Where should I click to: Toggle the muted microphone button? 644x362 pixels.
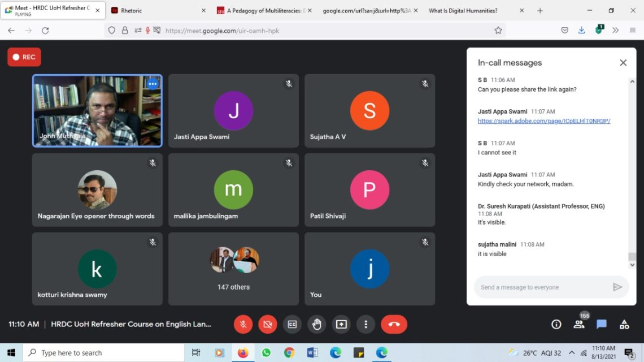[x=243, y=324]
